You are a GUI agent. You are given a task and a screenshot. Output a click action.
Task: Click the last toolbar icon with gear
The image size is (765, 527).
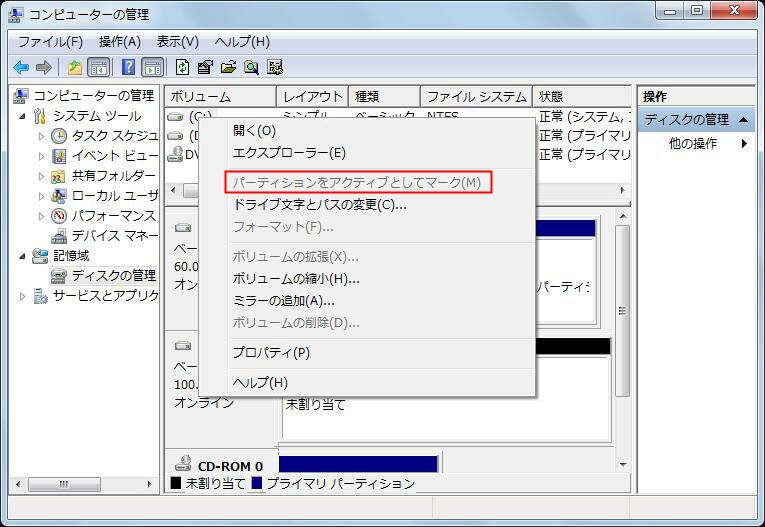pos(275,67)
